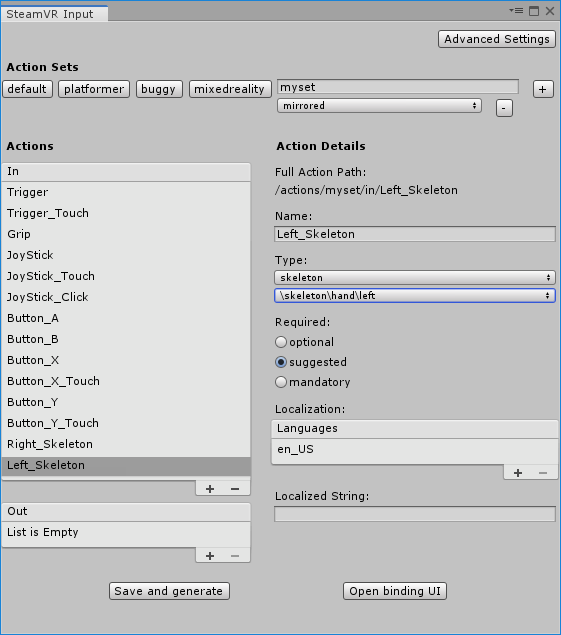Select the suggested requirement radio button
This screenshot has height=635, width=561.
[281, 362]
